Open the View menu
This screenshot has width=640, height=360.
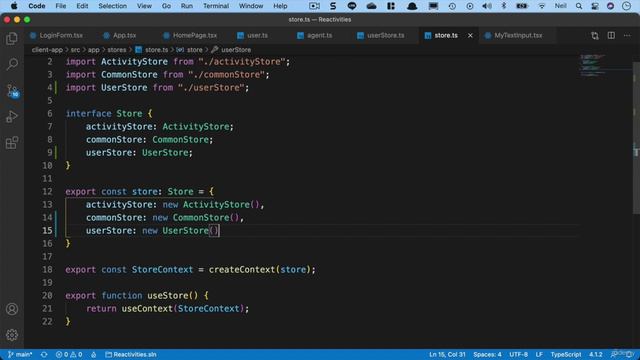144,6
